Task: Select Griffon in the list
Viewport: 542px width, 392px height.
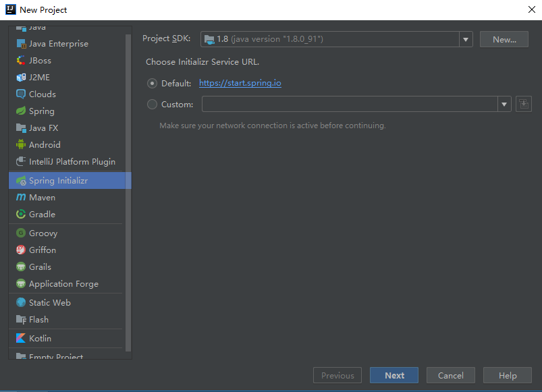Action: click(66, 250)
